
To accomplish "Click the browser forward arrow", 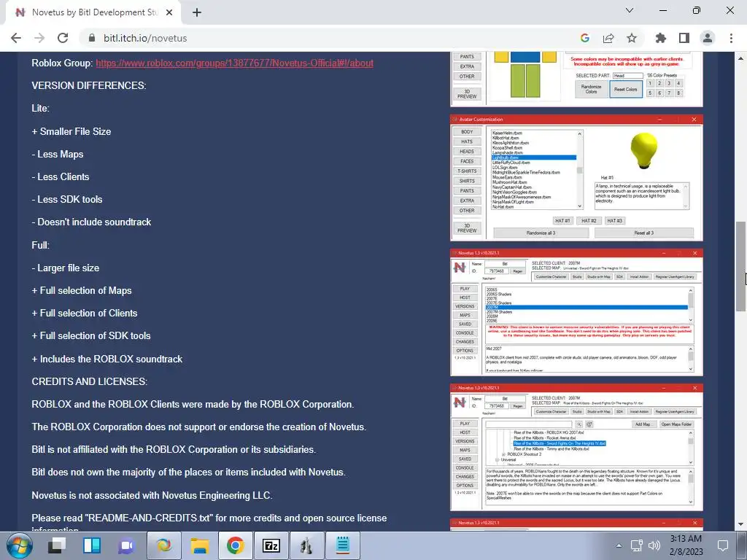I will [x=39, y=38].
